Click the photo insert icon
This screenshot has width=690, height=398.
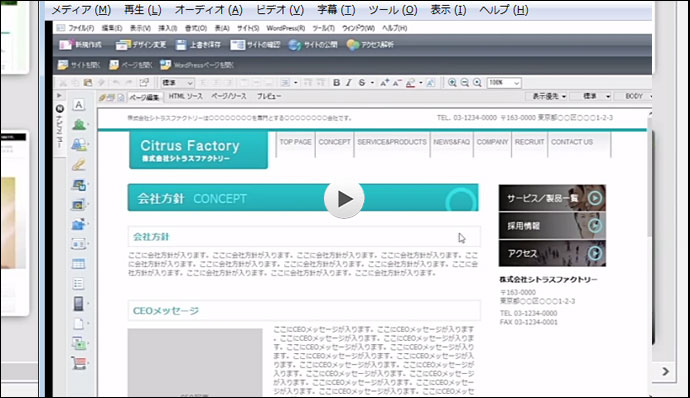pyautogui.click(x=78, y=205)
